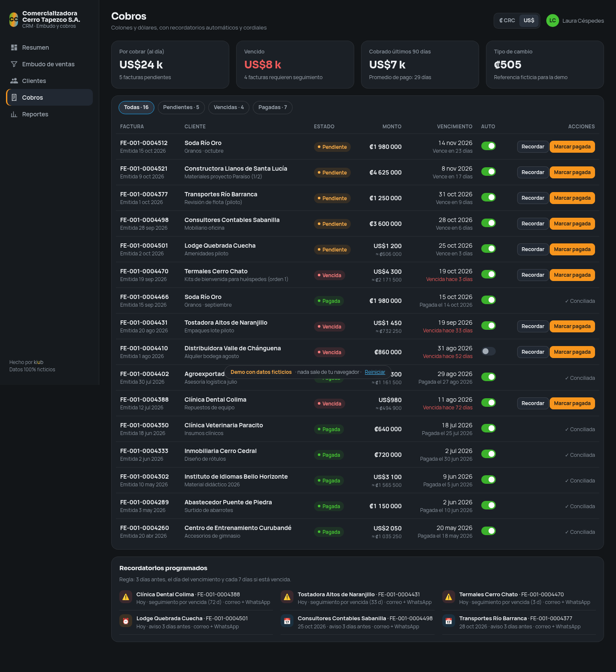616x672 pixels.
Task: Click MONTO column header
Action: [392, 127]
